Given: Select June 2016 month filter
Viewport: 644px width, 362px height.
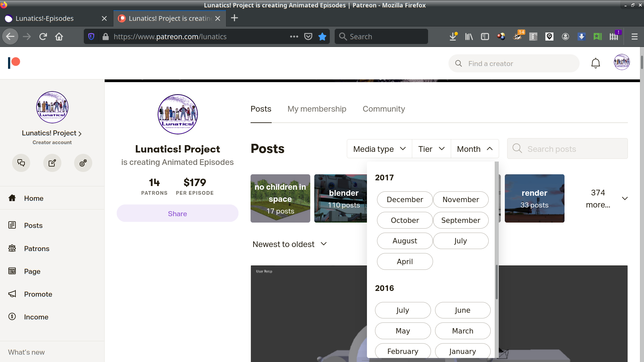Looking at the screenshot, I should tap(462, 310).
